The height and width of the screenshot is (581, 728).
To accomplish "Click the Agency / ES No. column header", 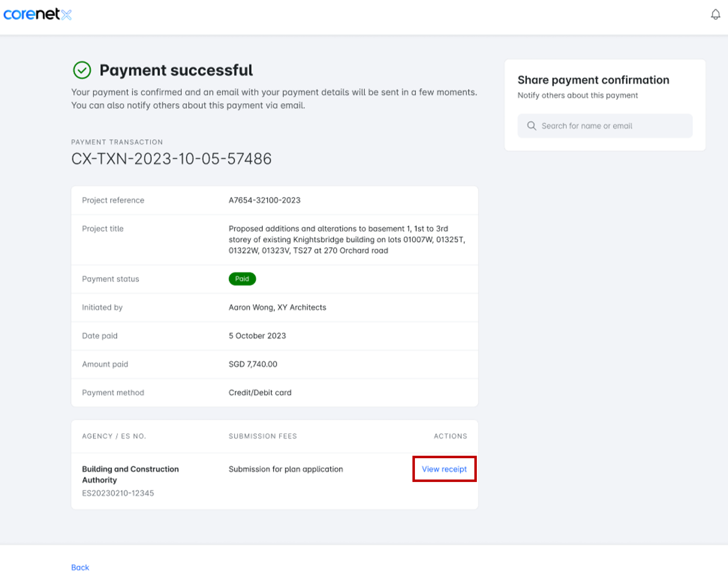I will coord(114,436).
